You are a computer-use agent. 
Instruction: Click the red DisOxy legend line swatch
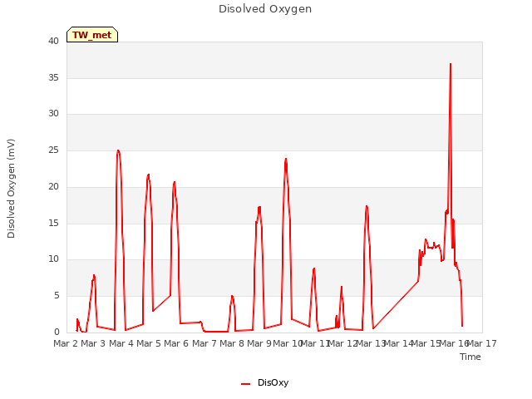[x=246, y=384]
